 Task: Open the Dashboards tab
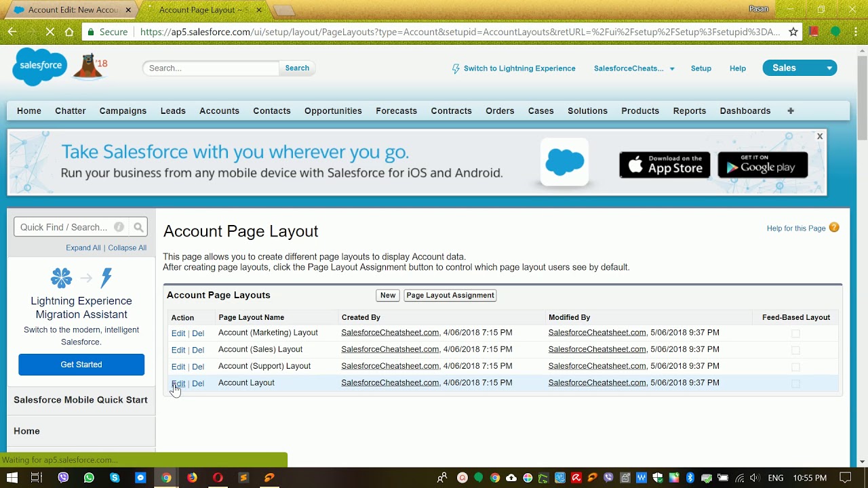coord(745,111)
